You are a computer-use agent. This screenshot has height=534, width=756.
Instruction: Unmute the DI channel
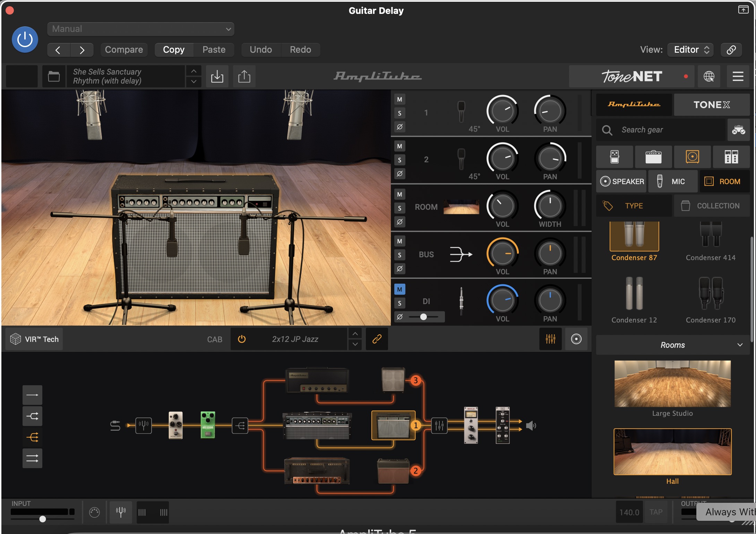point(400,289)
